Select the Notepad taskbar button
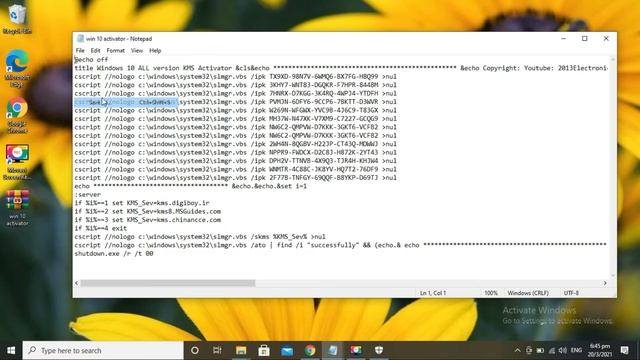Image resolution: width=640 pixels, height=360 pixels. pos(333,350)
